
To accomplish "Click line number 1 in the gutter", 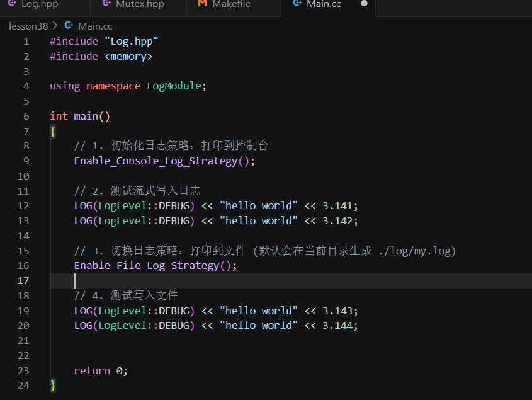I will (26, 42).
